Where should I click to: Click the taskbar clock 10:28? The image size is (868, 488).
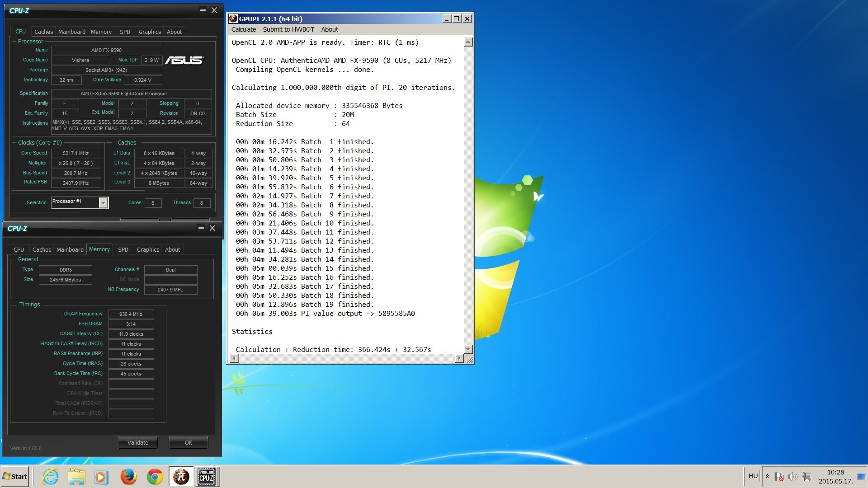[835, 472]
